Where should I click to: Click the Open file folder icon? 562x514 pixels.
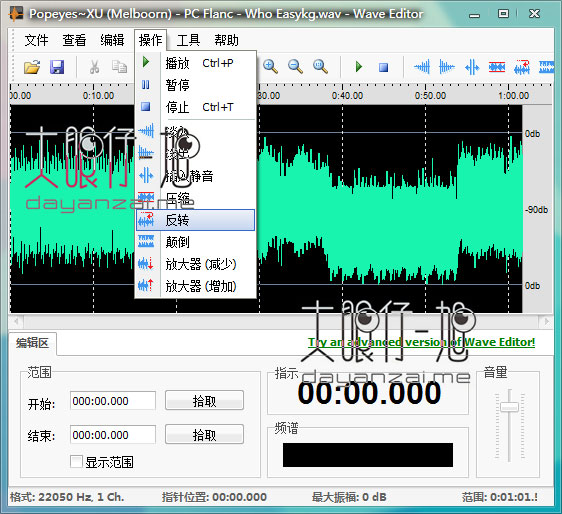pos(32,67)
